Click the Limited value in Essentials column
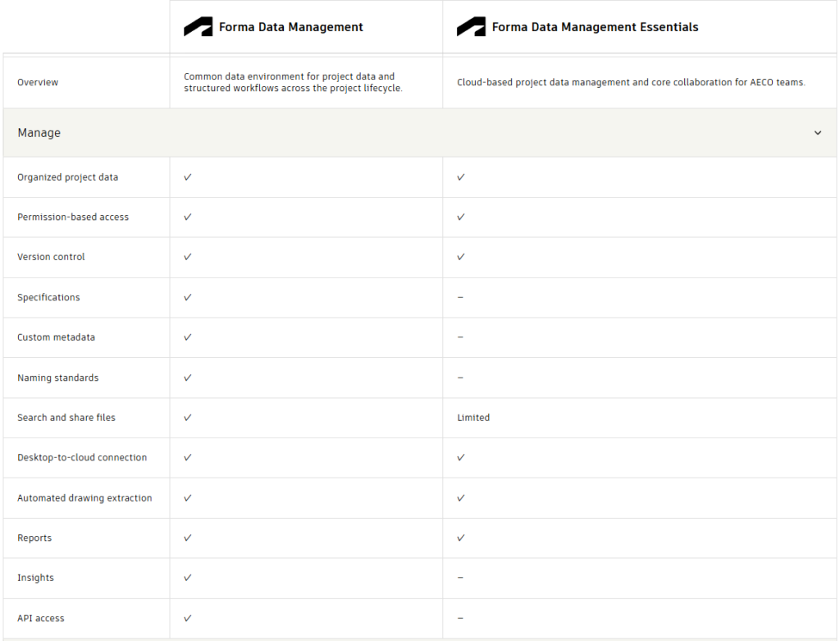 (x=473, y=418)
